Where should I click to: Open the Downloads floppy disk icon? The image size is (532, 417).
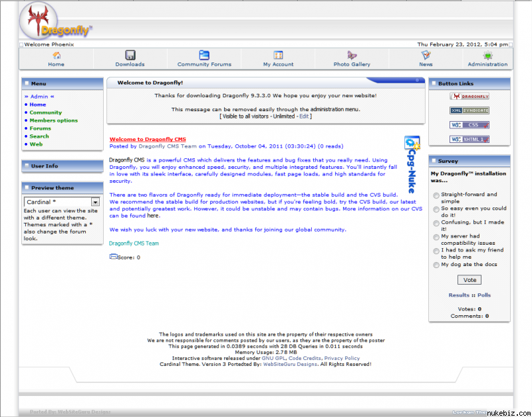click(x=130, y=55)
